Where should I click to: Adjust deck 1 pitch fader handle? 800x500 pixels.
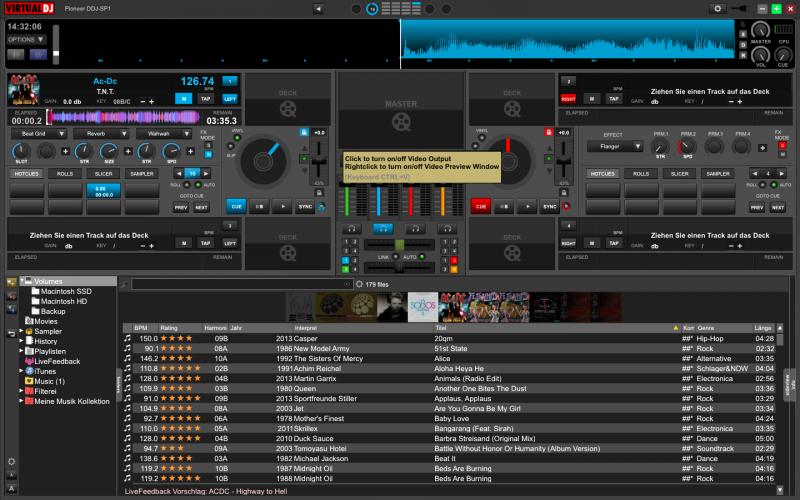coord(319,161)
